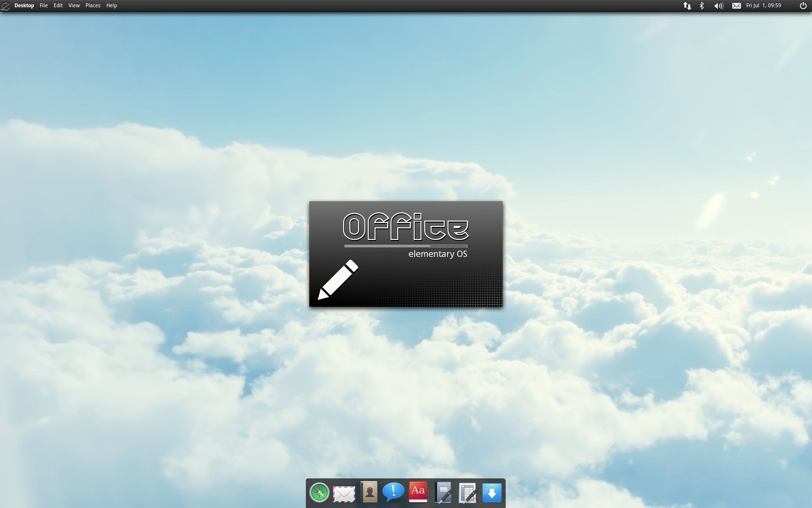Open the Places menu

[93, 6]
